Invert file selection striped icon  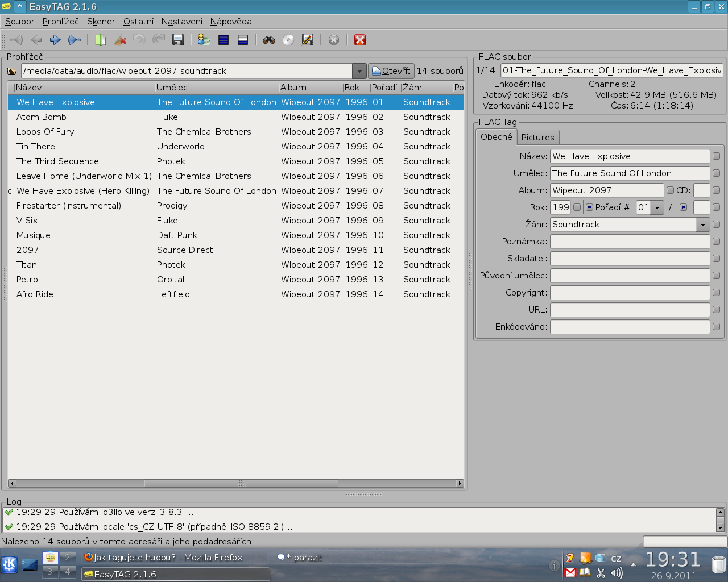pos(243,40)
